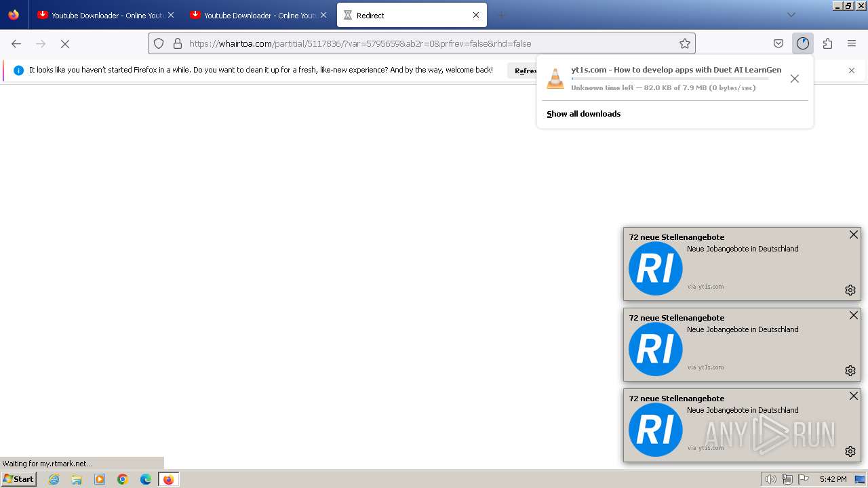Select the Firefox taskbar button
Viewport: 868px width, 488px height.
pyautogui.click(x=168, y=479)
